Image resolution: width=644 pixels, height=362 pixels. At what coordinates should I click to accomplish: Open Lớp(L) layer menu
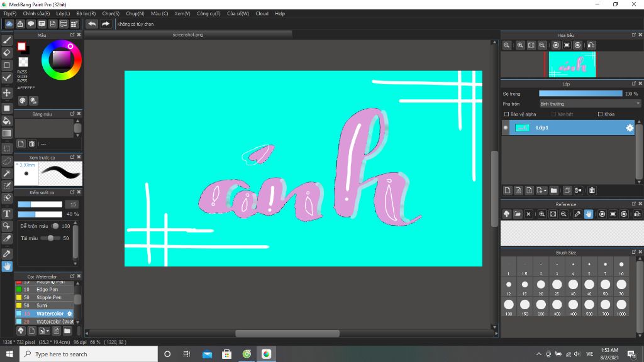point(63,14)
